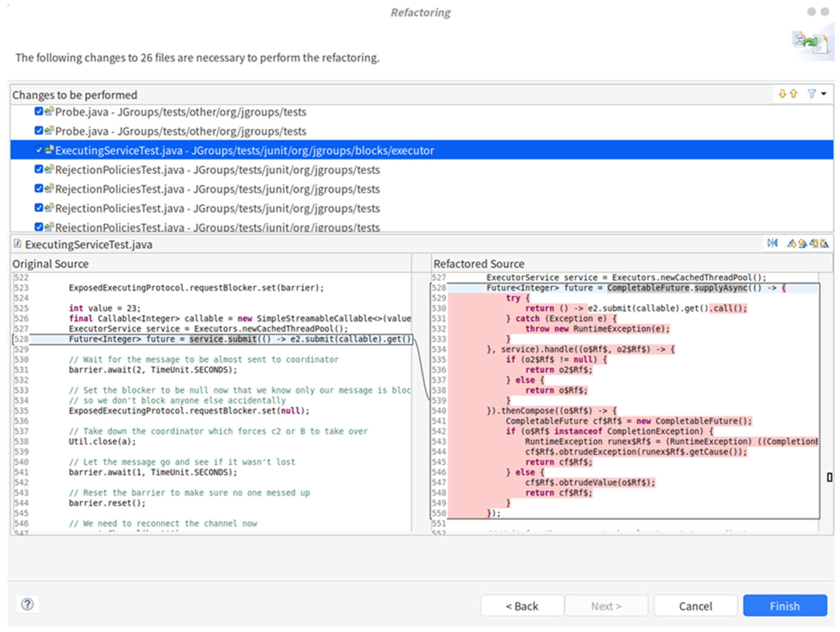This screenshot has height=632, width=840.
Task: Click the first icon in compare toolbar
Action: point(772,243)
